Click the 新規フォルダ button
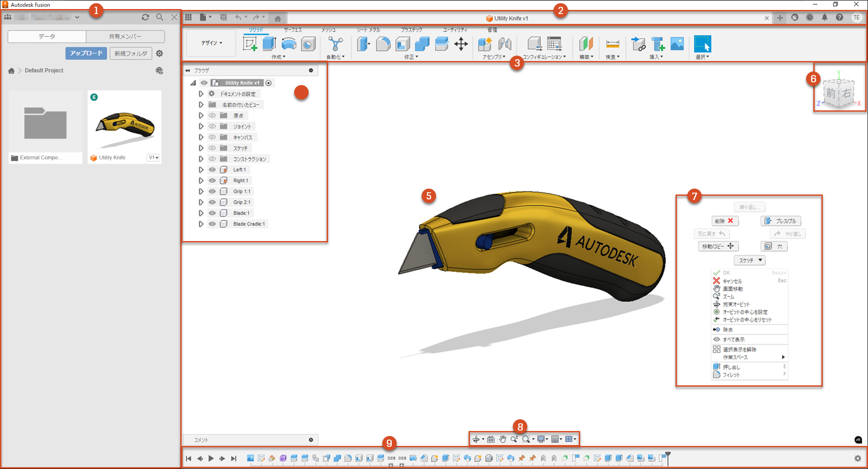Viewport: 868px width, 469px height. pyautogui.click(x=131, y=53)
